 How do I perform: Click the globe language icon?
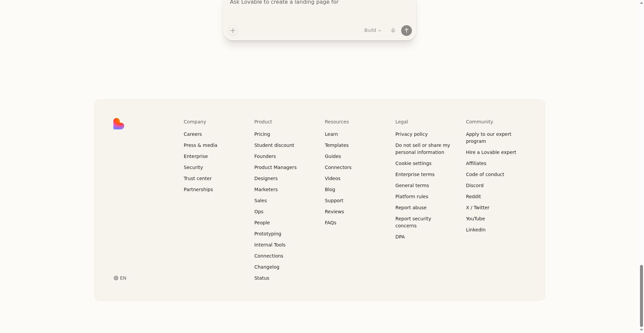(116, 278)
